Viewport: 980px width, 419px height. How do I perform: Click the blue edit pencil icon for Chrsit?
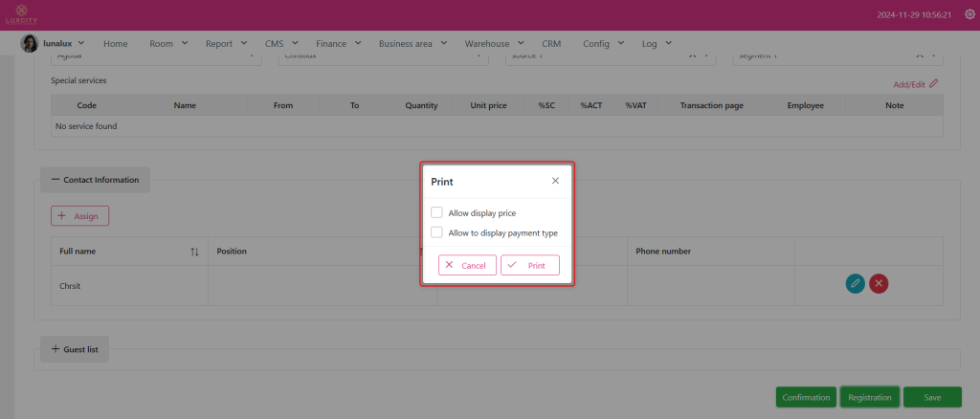855,283
